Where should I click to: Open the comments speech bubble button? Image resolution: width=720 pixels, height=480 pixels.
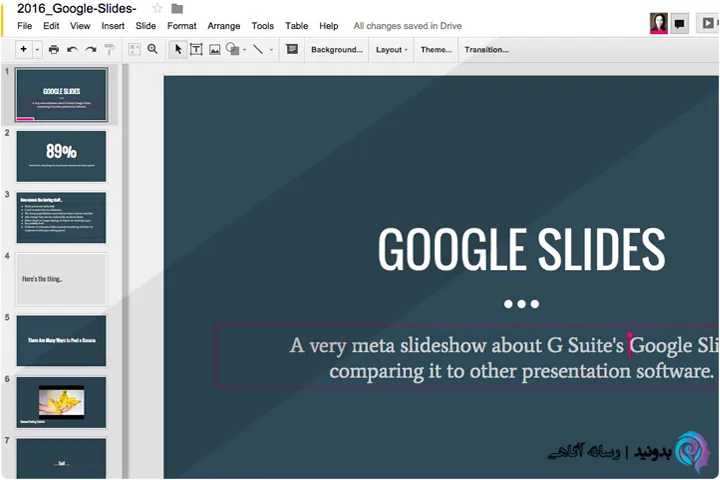(680, 23)
